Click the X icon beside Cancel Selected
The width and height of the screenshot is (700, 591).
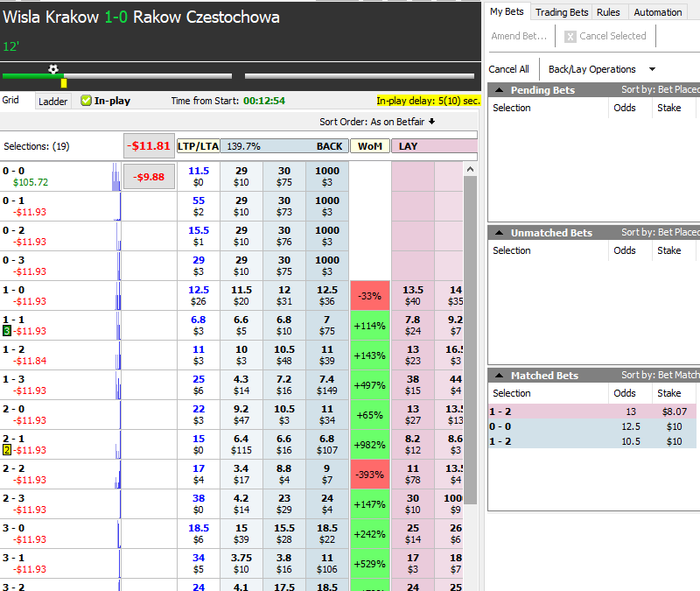point(570,37)
